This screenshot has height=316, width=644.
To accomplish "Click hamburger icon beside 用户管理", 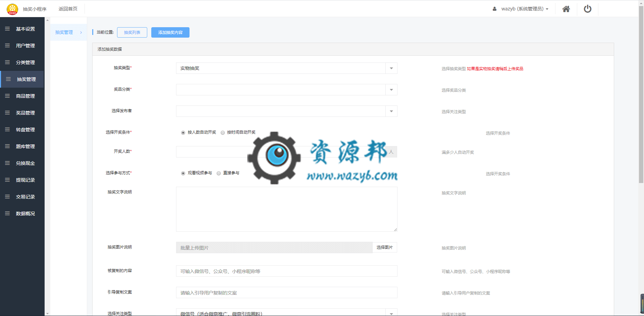I will pyautogui.click(x=7, y=46).
